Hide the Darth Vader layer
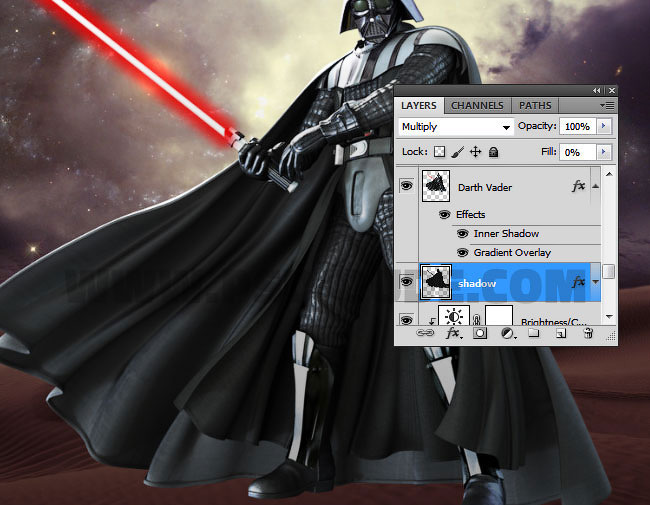Screen dimensions: 650x505 click(x=406, y=186)
